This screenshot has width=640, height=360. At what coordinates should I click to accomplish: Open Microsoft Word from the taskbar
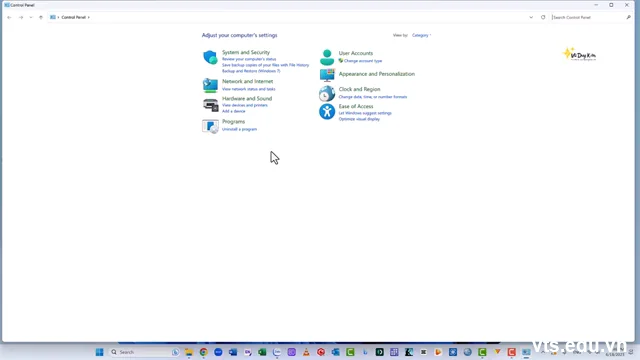(233, 352)
